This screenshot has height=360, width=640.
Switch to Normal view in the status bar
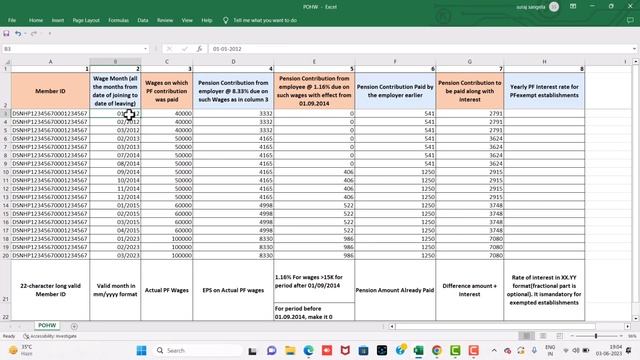[527, 336]
